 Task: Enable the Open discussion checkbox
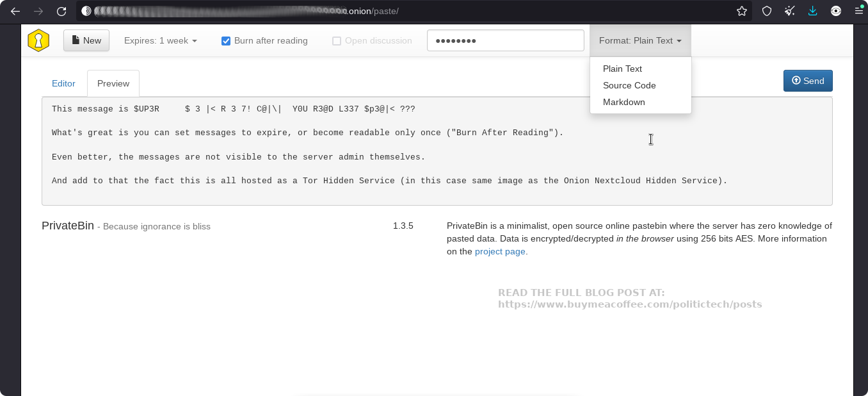point(337,40)
